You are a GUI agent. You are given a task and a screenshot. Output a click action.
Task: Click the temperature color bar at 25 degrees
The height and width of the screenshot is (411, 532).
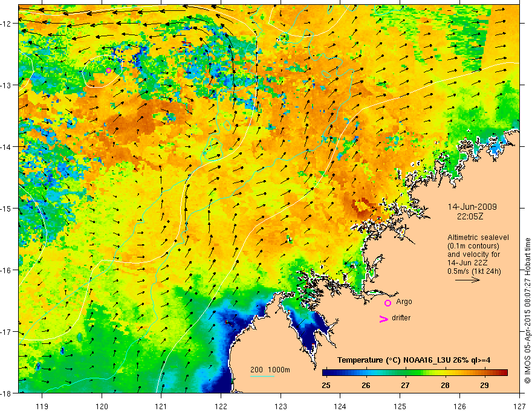tap(326, 373)
